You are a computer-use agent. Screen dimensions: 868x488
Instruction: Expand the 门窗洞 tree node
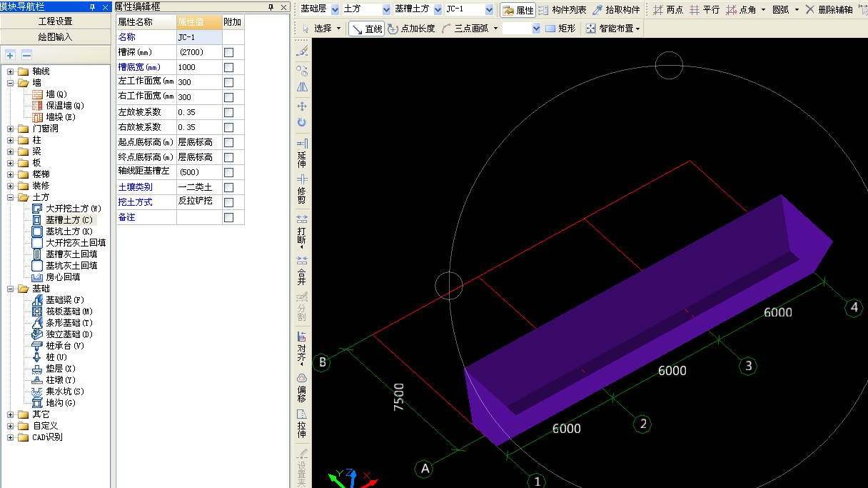click(x=10, y=129)
